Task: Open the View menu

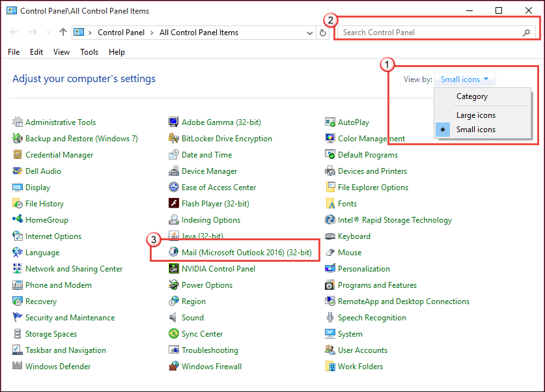Action: [61, 52]
